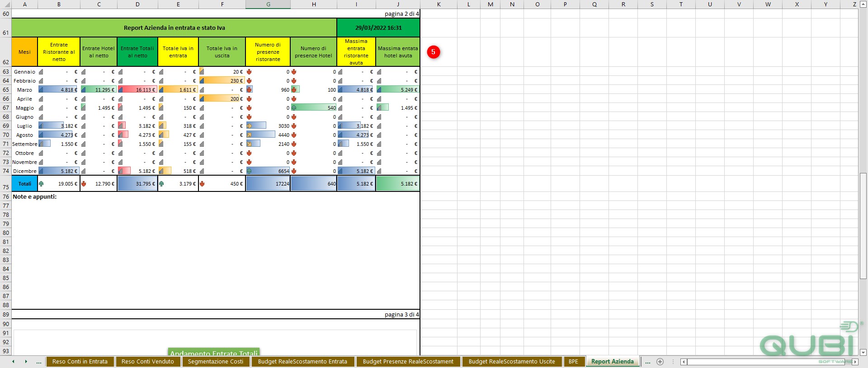
Task: Click the New sheet plus icon
Action: pos(660,362)
